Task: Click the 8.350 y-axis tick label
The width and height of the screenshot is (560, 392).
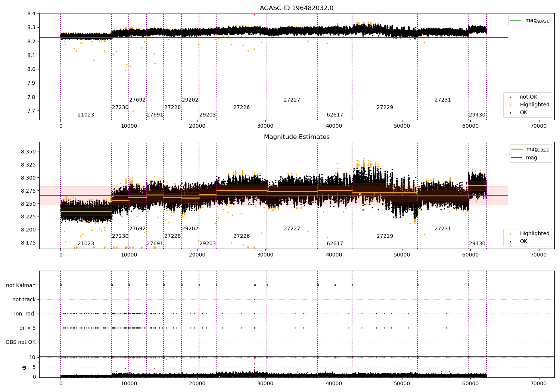Action: 28,152
